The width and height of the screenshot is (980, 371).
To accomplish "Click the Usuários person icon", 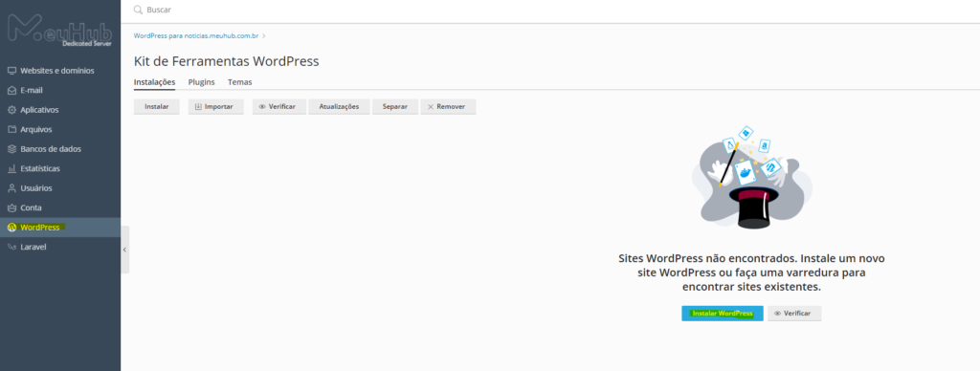I will point(11,188).
